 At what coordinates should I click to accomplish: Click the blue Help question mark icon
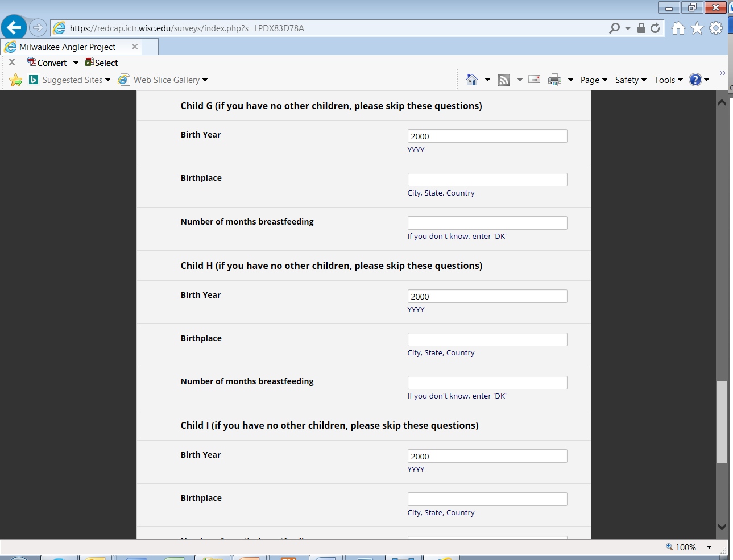(695, 80)
